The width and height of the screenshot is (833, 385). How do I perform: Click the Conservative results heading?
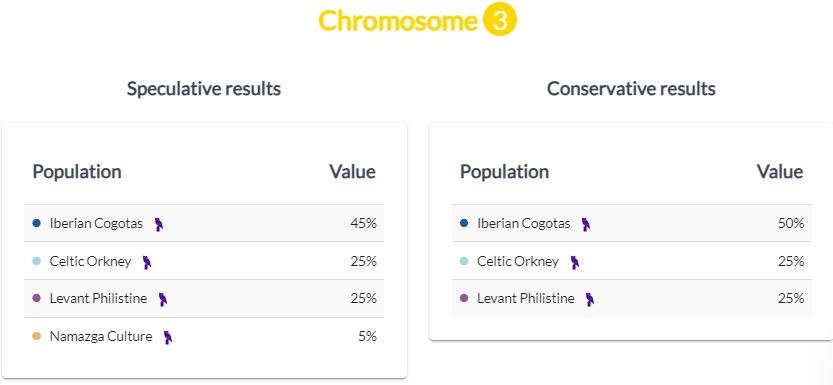click(x=631, y=89)
